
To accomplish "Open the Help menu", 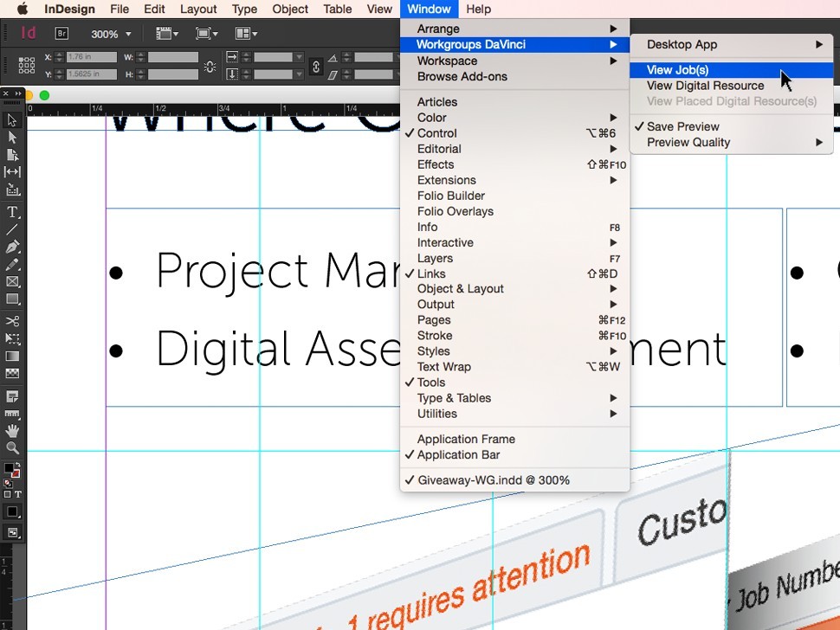I will click(x=478, y=10).
